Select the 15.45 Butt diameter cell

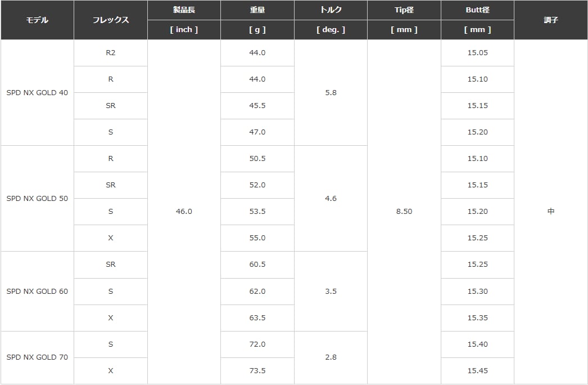pyautogui.click(x=477, y=371)
